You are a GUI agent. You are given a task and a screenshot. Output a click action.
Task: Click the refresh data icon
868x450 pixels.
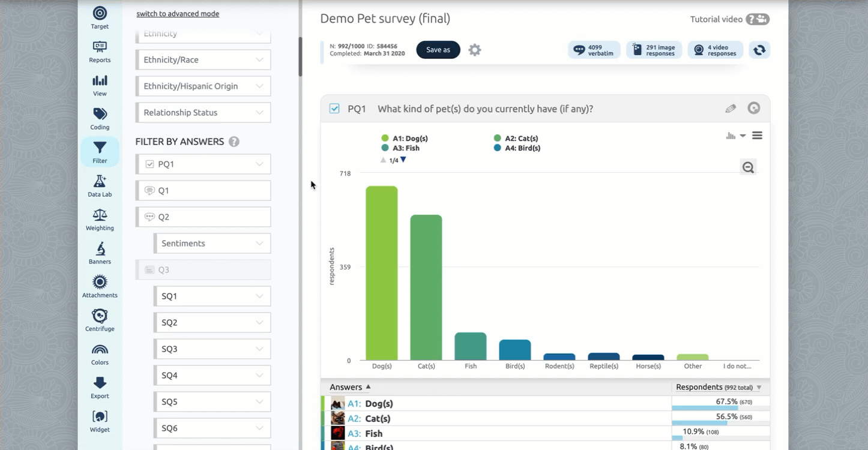coord(759,50)
